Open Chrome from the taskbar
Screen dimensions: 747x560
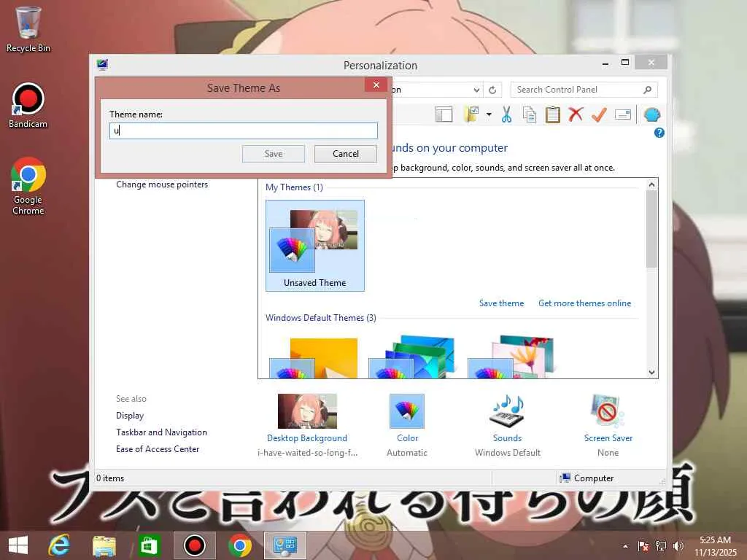pos(239,545)
